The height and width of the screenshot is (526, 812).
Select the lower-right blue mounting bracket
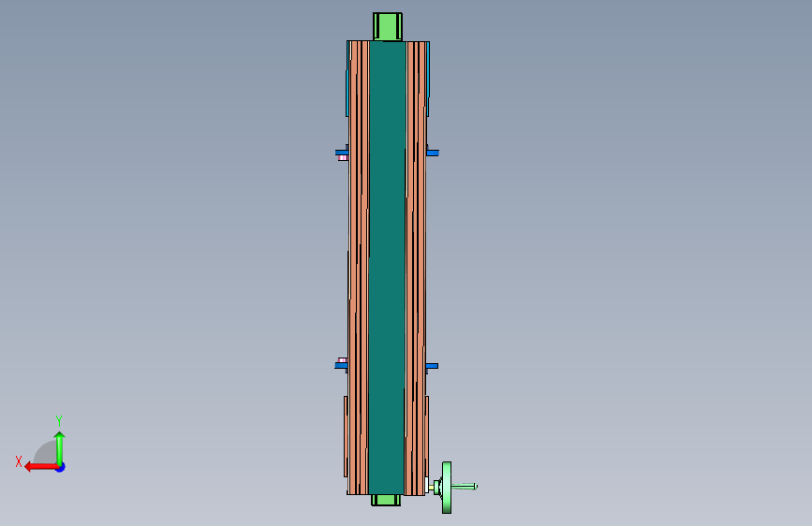pos(432,366)
